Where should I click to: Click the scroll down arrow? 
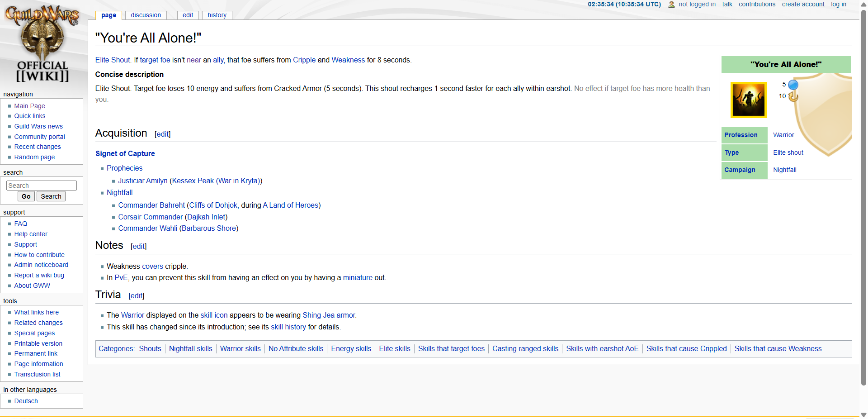pos(864,415)
